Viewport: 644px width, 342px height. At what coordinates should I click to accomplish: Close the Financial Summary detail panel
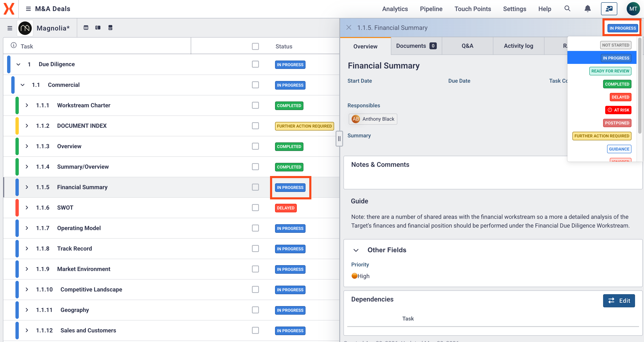pyautogui.click(x=349, y=28)
